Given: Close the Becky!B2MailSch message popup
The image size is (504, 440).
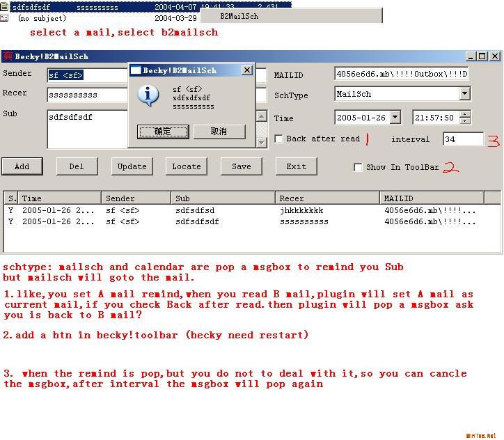Looking at the screenshot, I should (x=246, y=70).
